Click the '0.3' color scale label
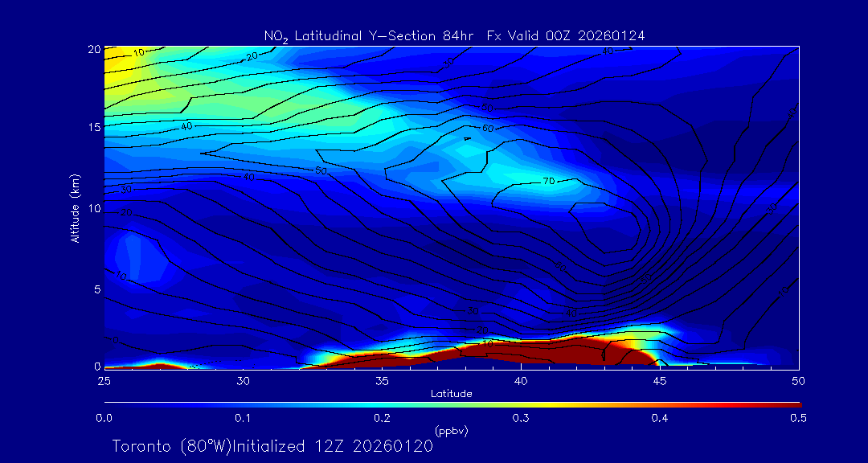The image size is (868, 463). 521,418
